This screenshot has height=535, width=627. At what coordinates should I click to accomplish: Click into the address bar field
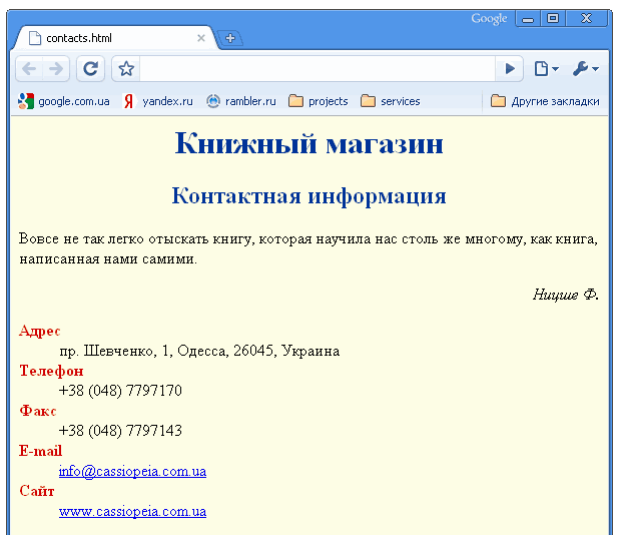click(x=317, y=69)
